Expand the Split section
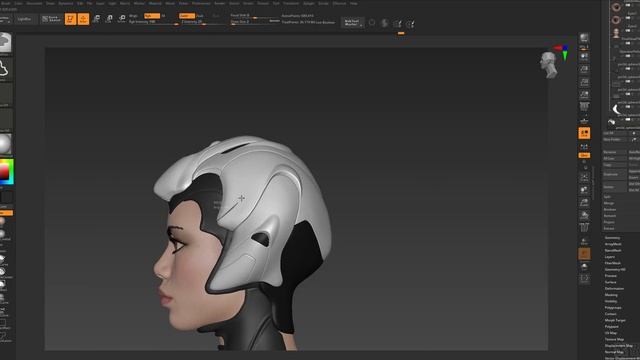Image resolution: width=640 pixels, height=360 pixels. [607, 197]
